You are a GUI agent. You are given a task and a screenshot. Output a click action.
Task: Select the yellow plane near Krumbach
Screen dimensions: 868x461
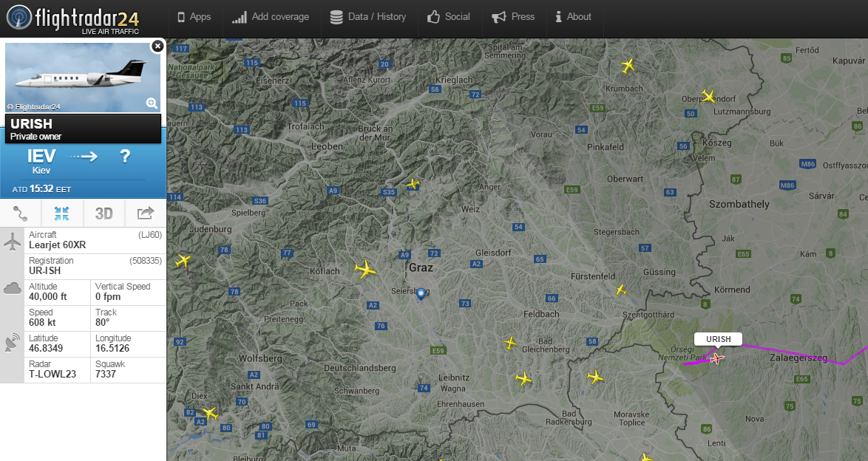[x=628, y=66]
